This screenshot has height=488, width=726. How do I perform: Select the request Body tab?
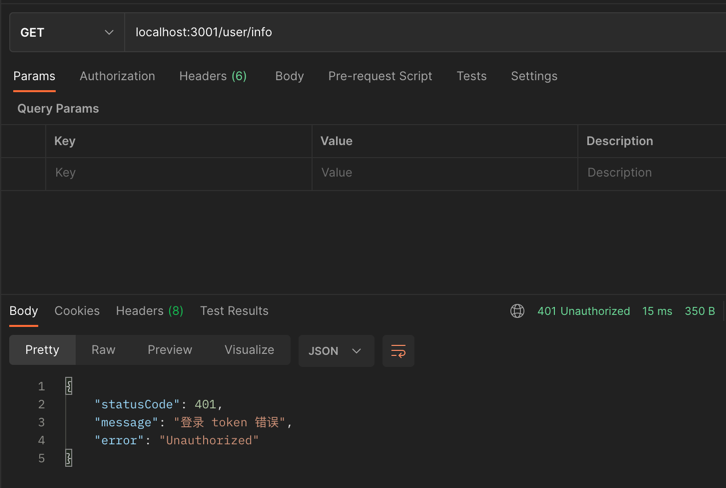tap(289, 76)
